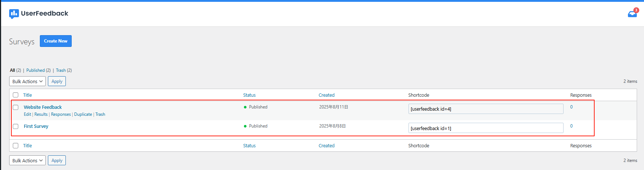The image size is (644, 170).
Task: Open the top Bulk Actions dropdown
Action: click(27, 81)
